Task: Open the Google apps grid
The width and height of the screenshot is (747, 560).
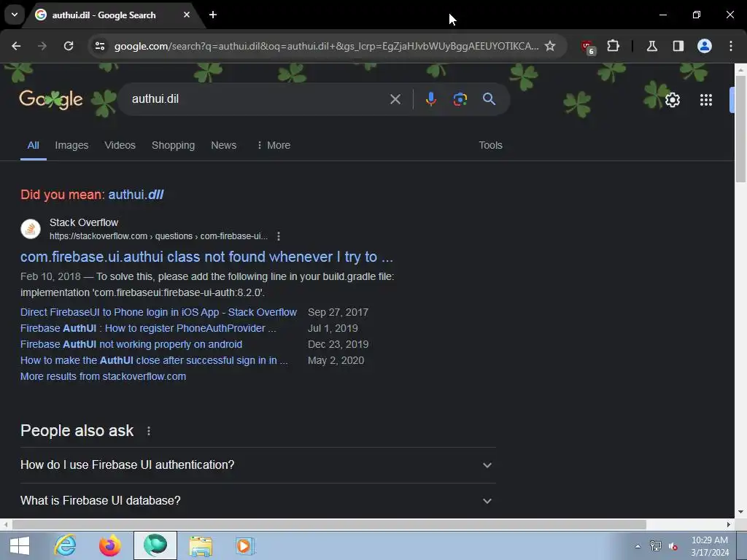Action: [x=706, y=100]
